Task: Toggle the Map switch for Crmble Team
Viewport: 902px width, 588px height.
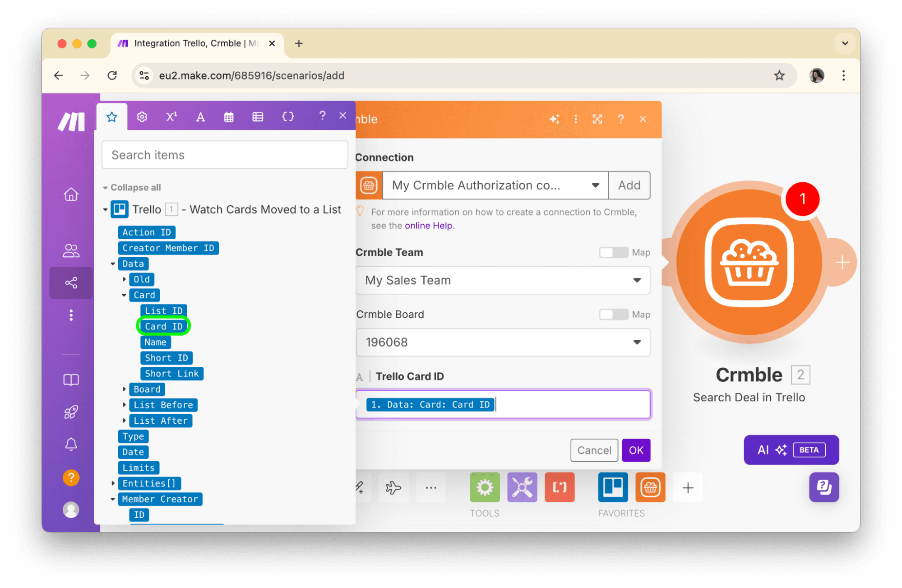Action: coord(613,252)
